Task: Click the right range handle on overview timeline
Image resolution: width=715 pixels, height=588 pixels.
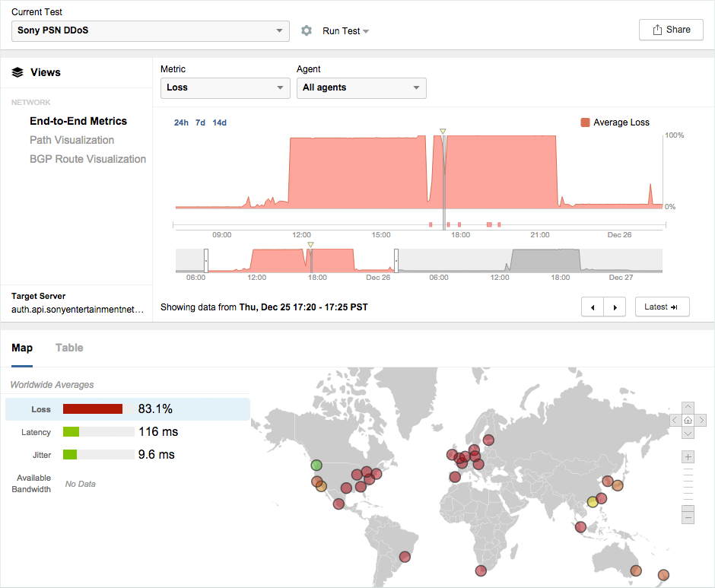Action: [396, 261]
